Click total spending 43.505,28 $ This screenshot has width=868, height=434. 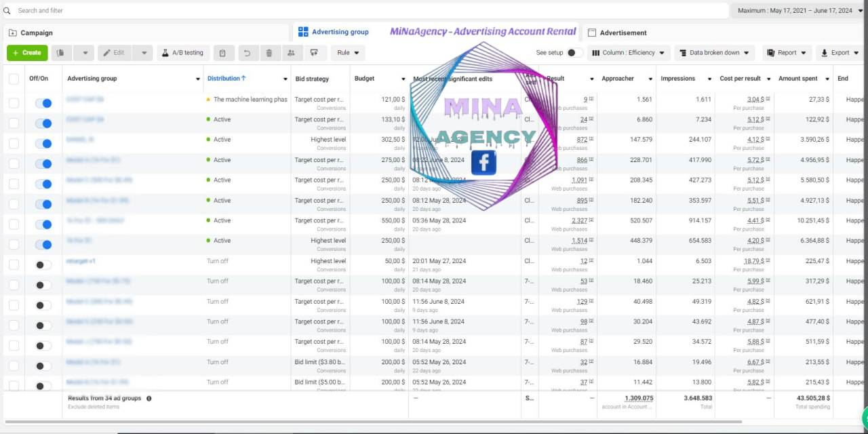click(x=812, y=398)
